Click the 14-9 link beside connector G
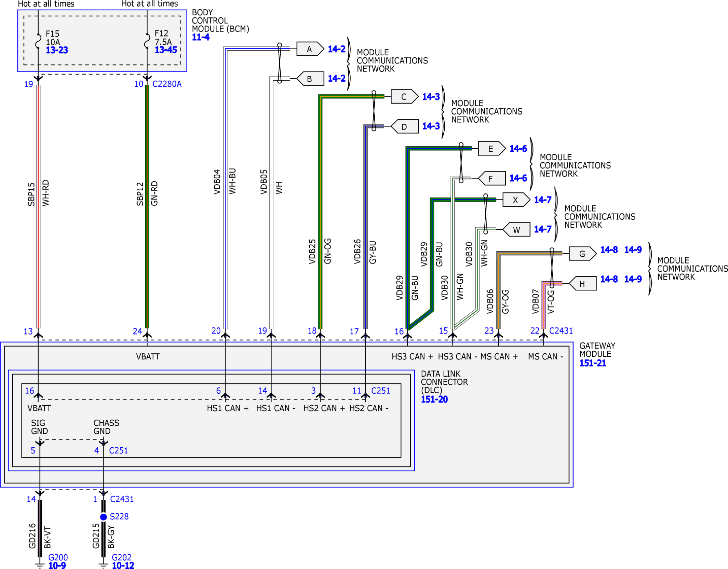The width and height of the screenshot is (728, 569). point(633,250)
